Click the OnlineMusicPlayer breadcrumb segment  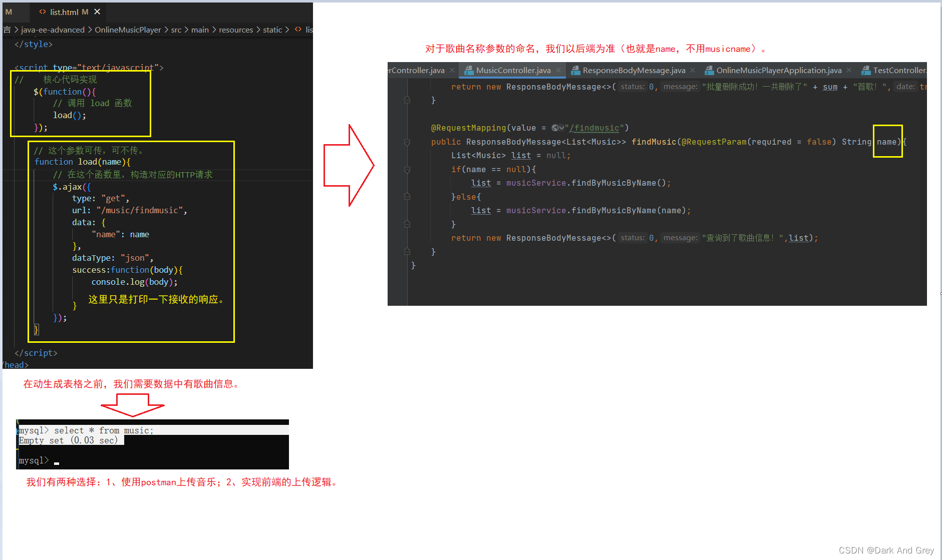pyautogui.click(x=128, y=30)
